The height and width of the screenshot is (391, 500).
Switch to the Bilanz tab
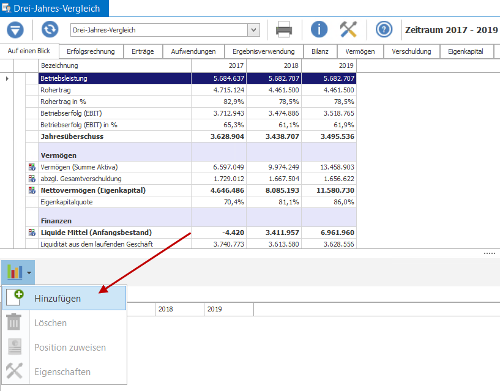[320, 52]
